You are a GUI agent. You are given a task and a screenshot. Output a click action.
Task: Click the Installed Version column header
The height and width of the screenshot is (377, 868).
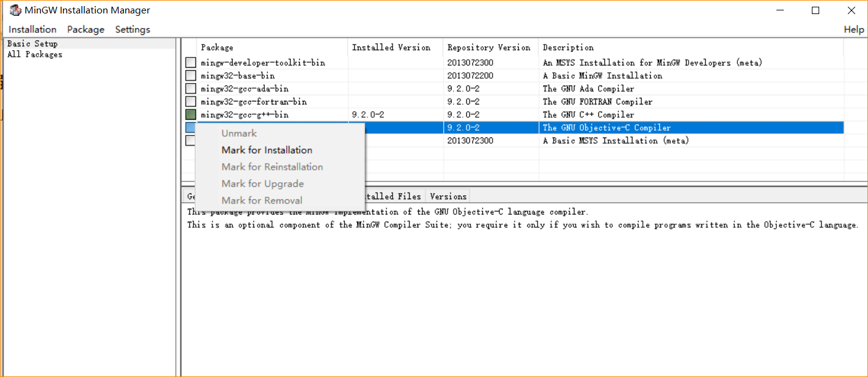(396, 48)
